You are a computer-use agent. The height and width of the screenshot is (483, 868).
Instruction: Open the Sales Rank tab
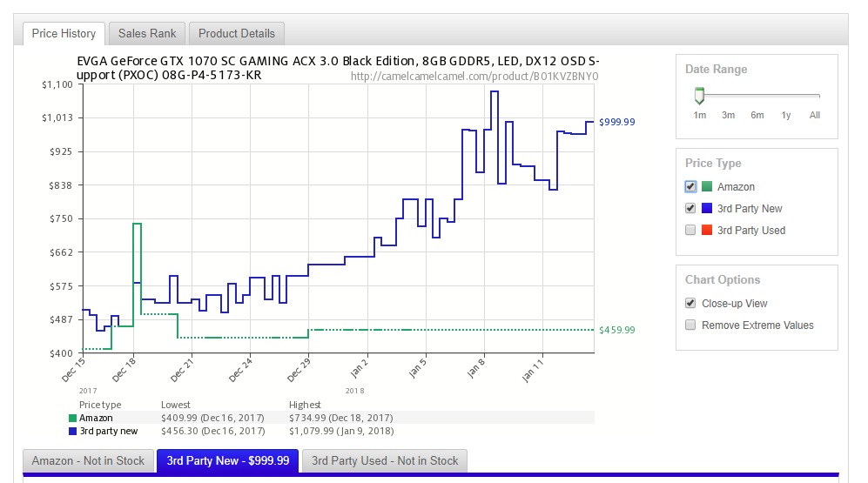(146, 34)
